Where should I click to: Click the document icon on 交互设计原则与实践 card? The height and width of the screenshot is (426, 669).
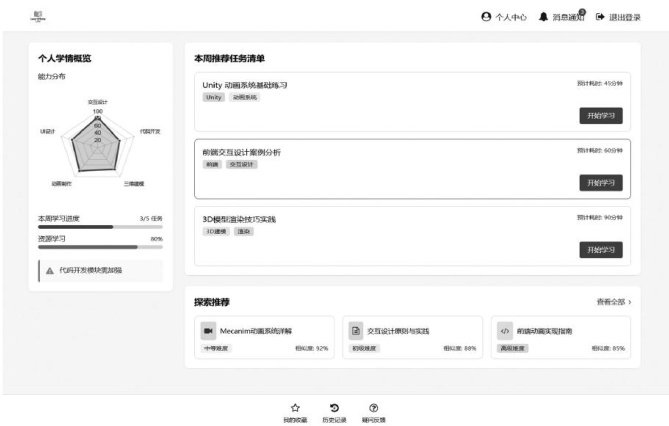pos(356,330)
